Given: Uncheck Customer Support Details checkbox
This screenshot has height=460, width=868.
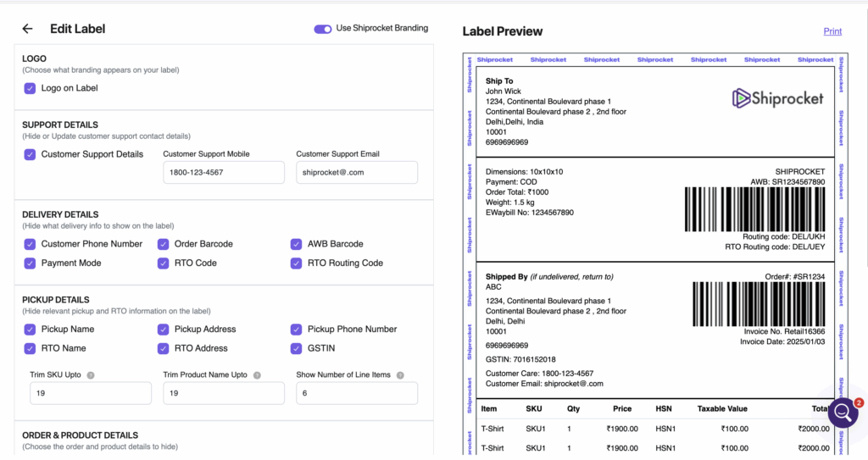Looking at the screenshot, I should (30, 154).
